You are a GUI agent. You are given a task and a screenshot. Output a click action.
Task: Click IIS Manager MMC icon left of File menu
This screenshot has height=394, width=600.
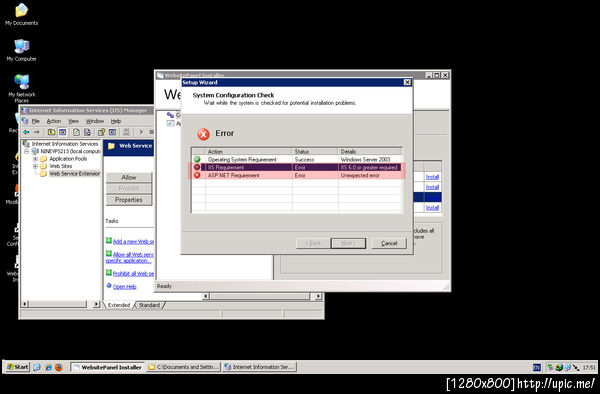coord(25,121)
